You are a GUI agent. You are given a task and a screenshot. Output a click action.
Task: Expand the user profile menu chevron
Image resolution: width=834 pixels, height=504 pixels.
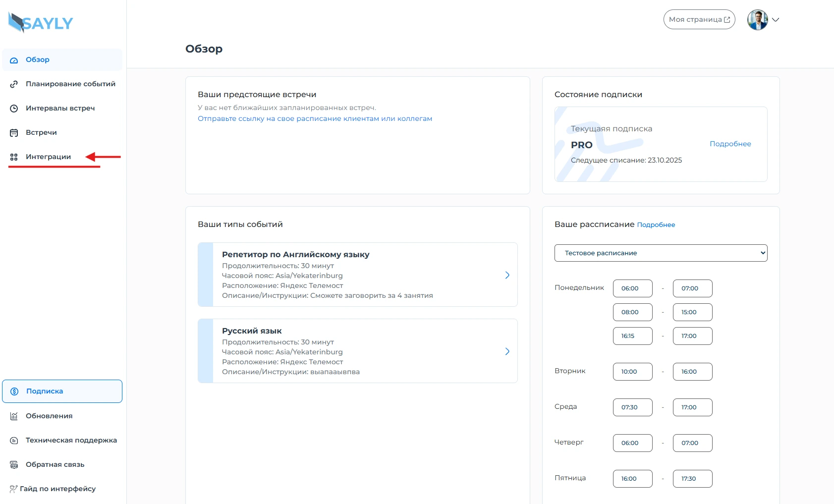click(x=776, y=20)
